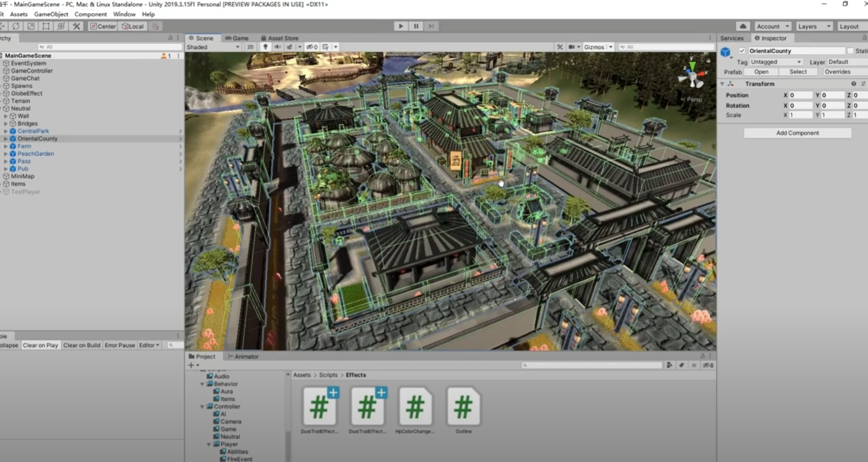Viewport: 868px width, 462px height.
Task: Click the orientation gizmo in Scene view
Action: point(692,75)
